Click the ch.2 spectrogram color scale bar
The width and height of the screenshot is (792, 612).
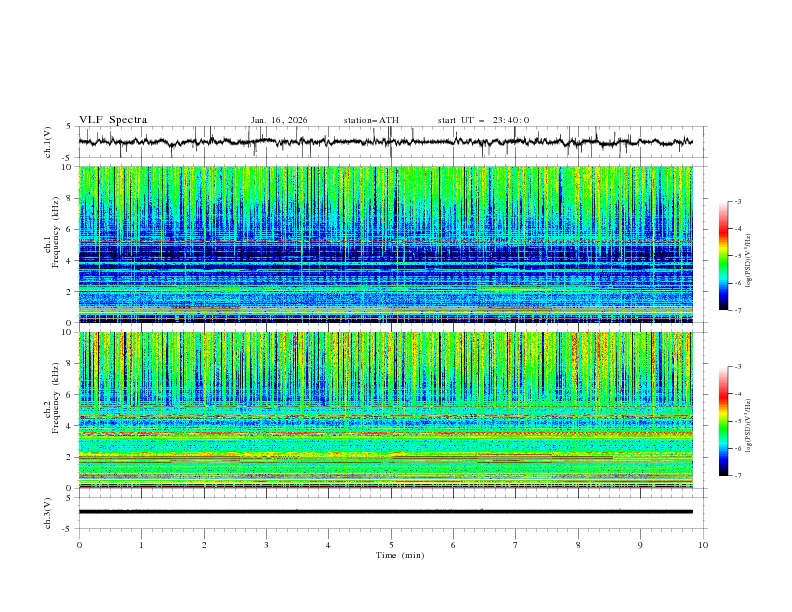point(724,421)
